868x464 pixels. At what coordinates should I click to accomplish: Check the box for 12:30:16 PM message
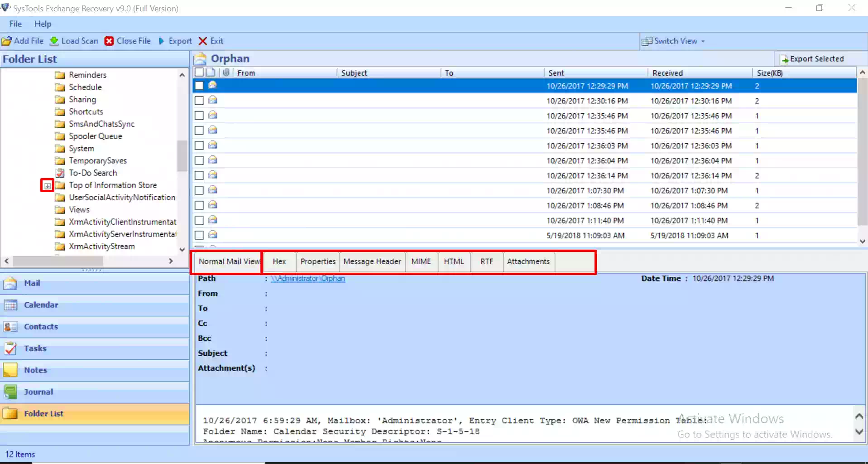click(199, 101)
